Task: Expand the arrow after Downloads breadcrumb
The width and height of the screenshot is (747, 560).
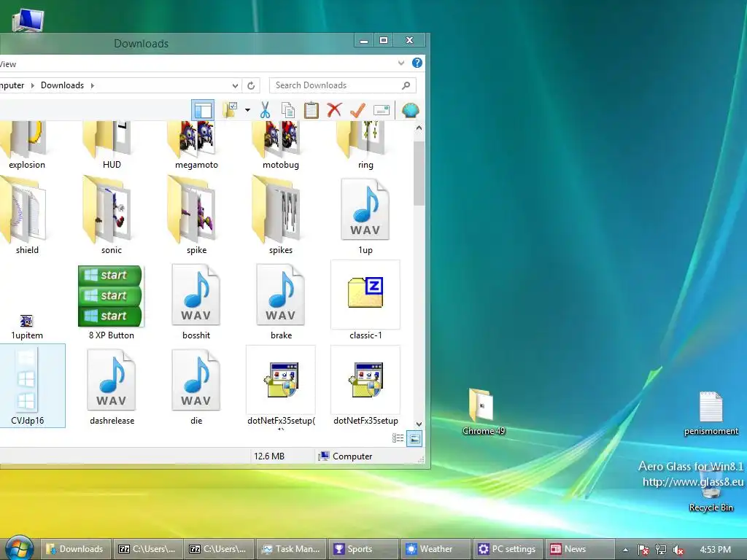Action: [93, 86]
